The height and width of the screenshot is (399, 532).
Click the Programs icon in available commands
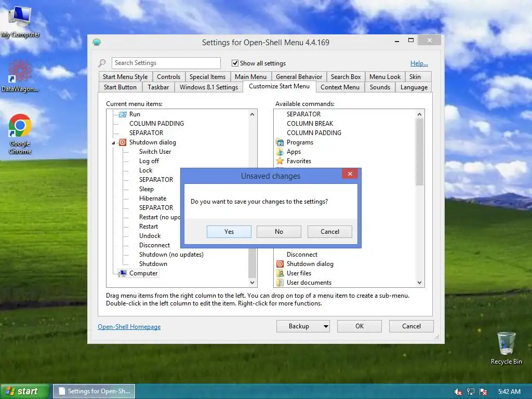pyautogui.click(x=280, y=142)
